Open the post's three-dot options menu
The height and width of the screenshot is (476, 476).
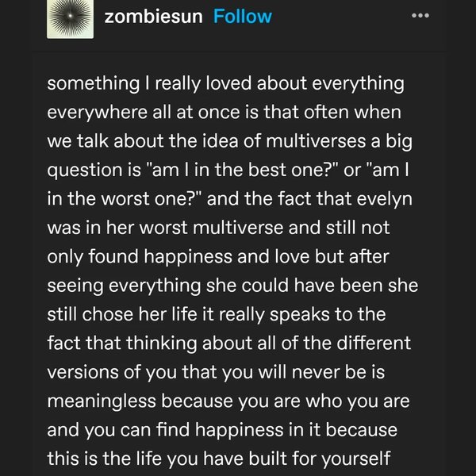420,16
